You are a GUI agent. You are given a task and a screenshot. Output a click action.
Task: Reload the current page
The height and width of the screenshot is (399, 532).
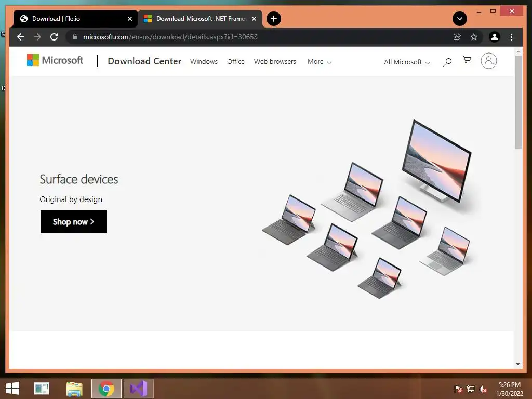click(54, 37)
